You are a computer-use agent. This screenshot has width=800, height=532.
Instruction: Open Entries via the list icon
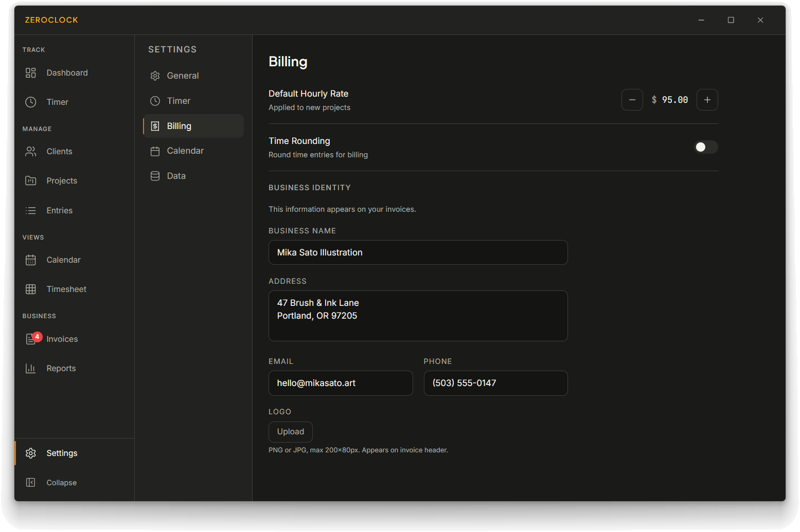[31, 211]
